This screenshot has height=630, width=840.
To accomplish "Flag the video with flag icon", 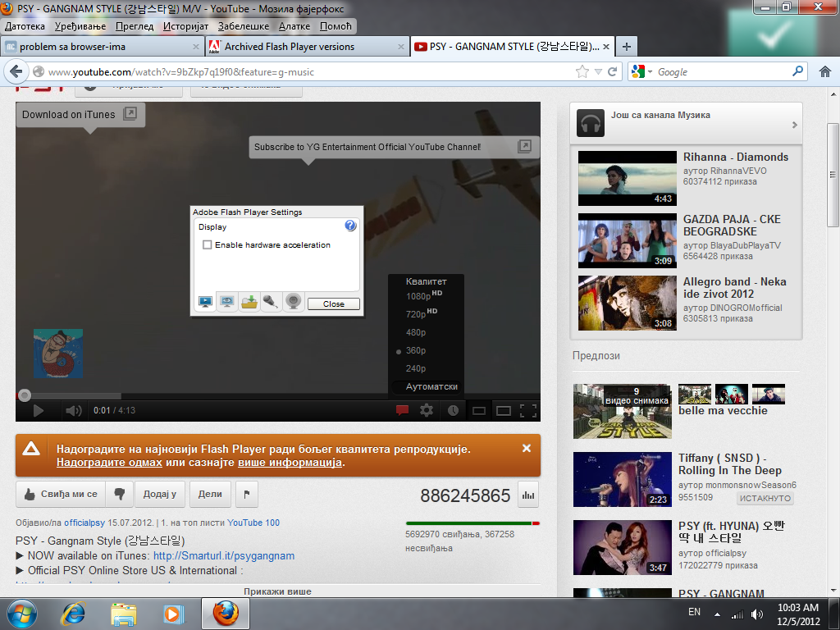I will click(246, 494).
